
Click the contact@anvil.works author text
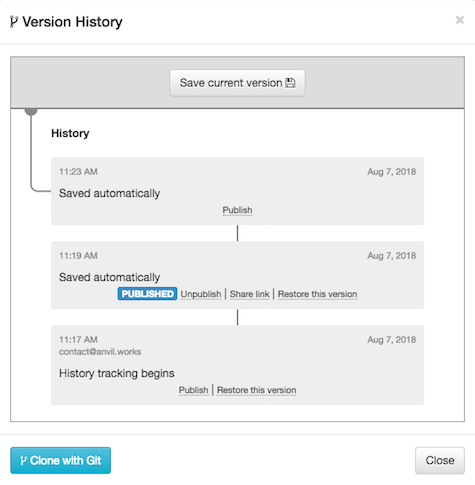point(100,352)
